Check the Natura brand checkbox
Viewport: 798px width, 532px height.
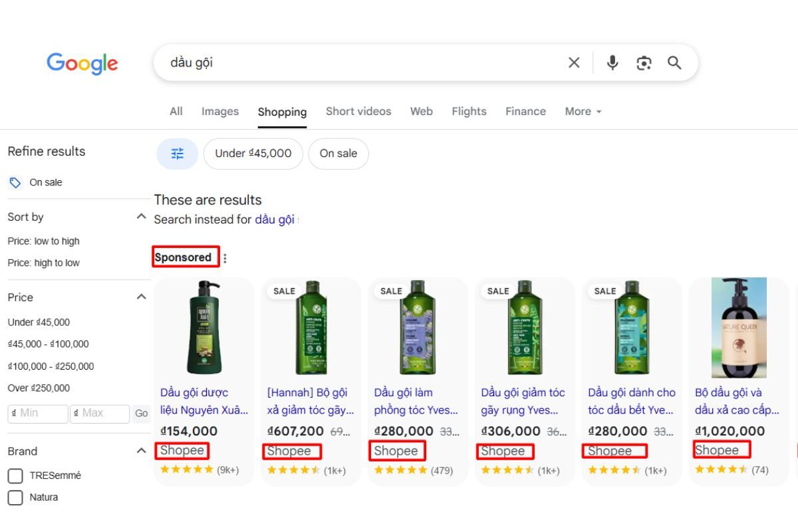coord(15,497)
